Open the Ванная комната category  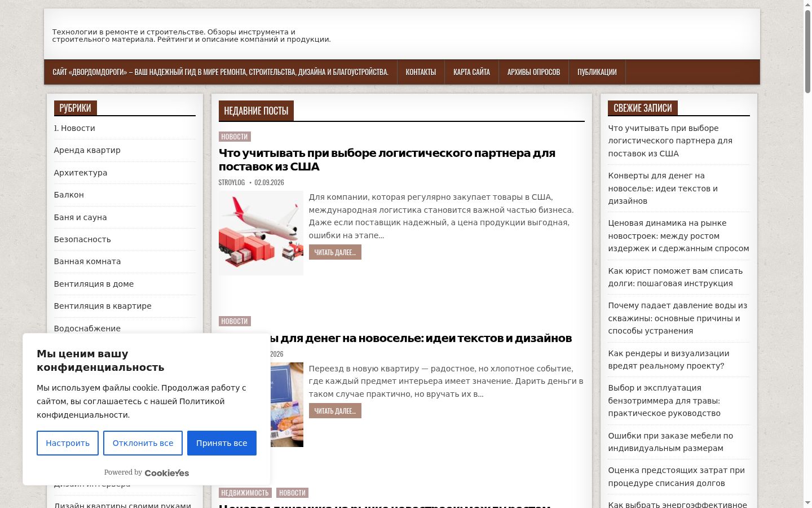87,261
